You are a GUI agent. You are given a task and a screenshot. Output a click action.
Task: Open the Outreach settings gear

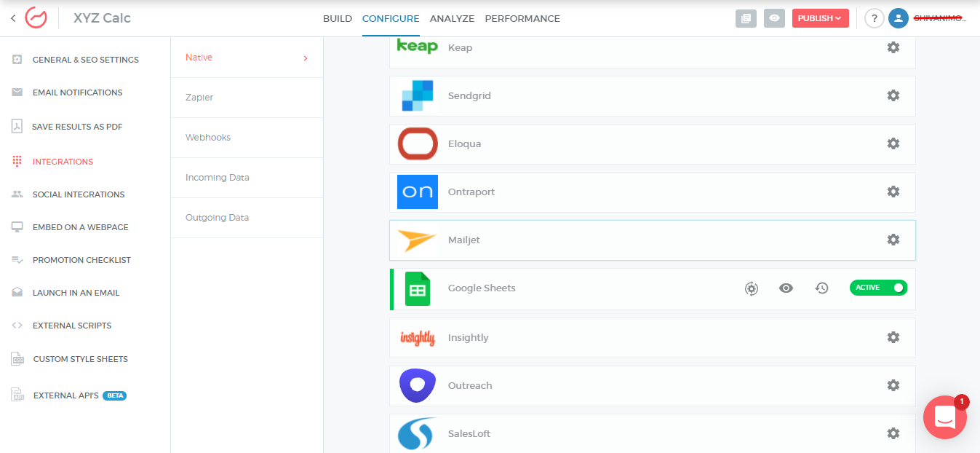click(893, 385)
